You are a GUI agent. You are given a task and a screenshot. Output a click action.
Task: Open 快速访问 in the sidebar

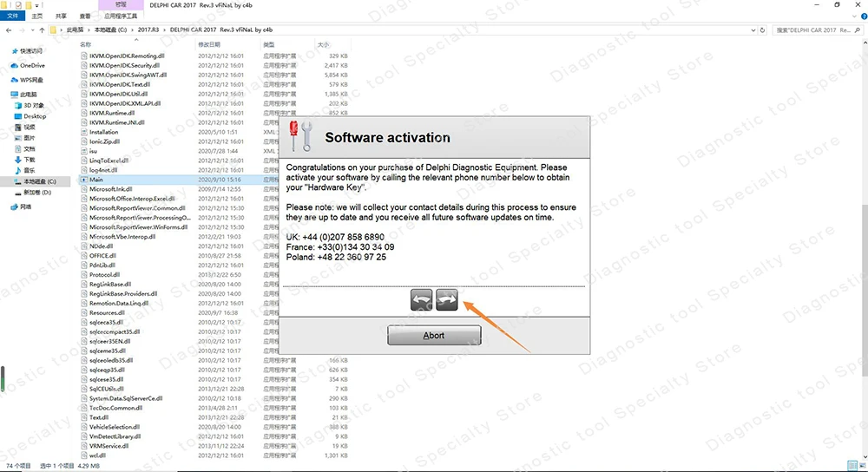click(31, 51)
